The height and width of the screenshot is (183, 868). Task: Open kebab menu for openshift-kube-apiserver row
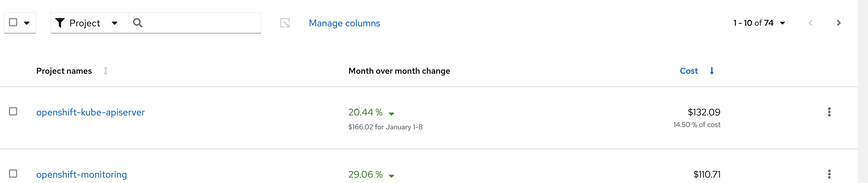(829, 112)
